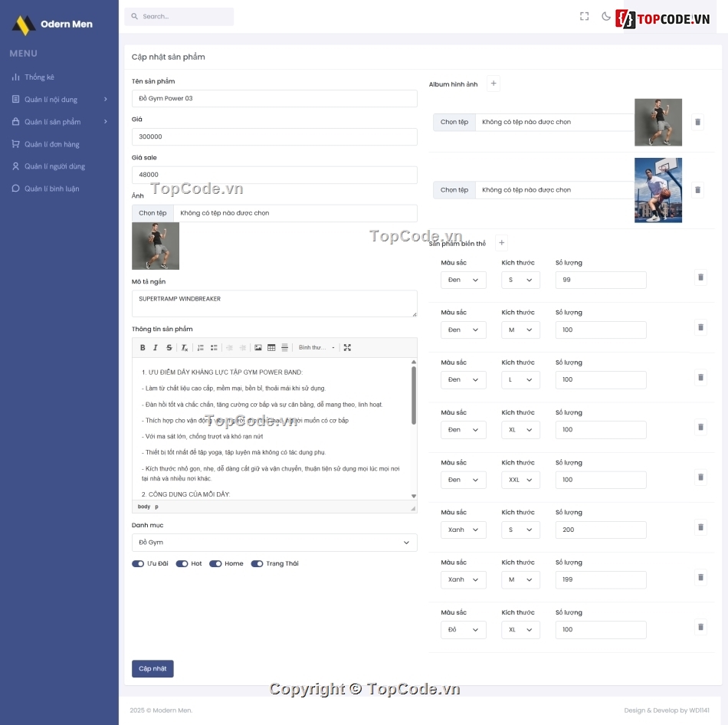Apply strikethrough formatting in the editor
Image resolution: width=728 pixels, height=725 pixels.
169,347
